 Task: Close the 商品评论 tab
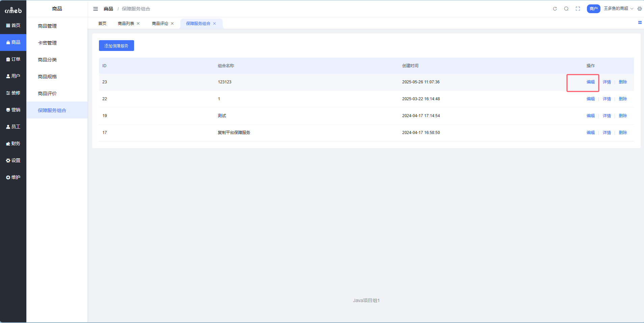(172, 24)
